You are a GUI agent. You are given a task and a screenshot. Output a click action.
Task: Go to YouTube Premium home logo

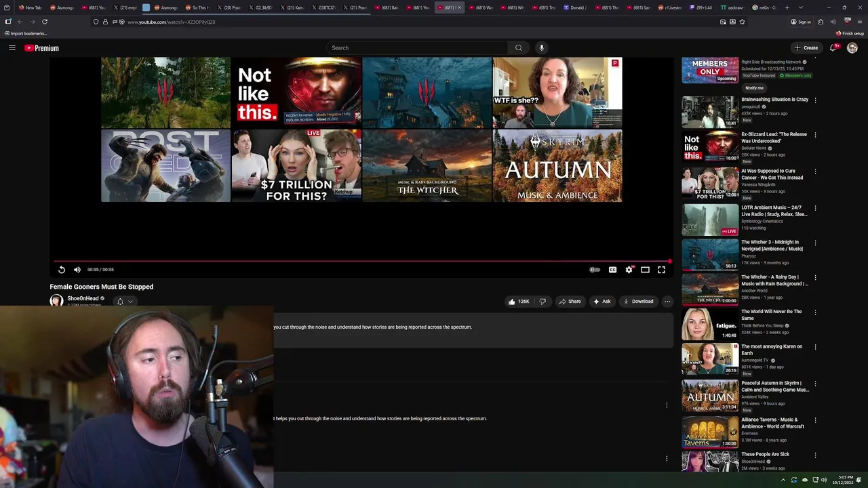click(41, 48)
